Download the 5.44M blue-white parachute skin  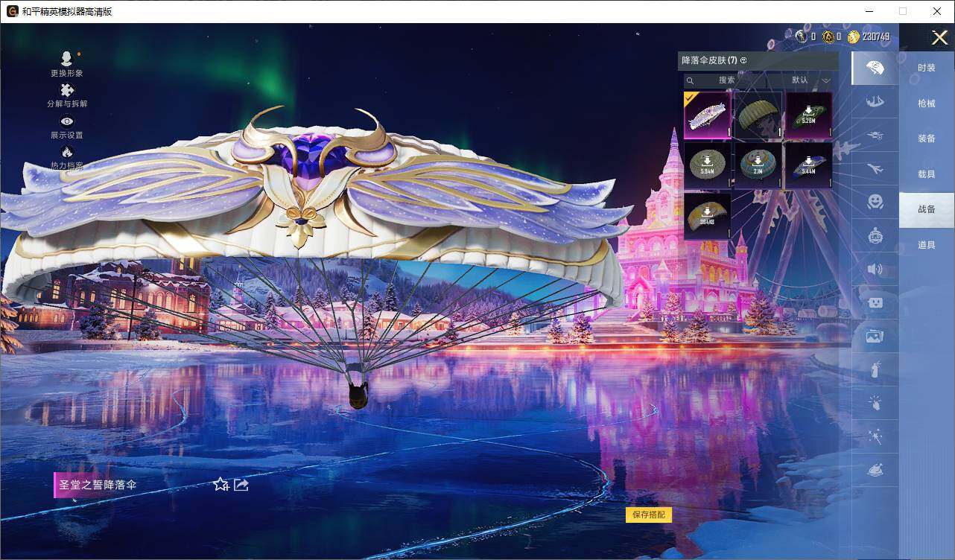809,166
